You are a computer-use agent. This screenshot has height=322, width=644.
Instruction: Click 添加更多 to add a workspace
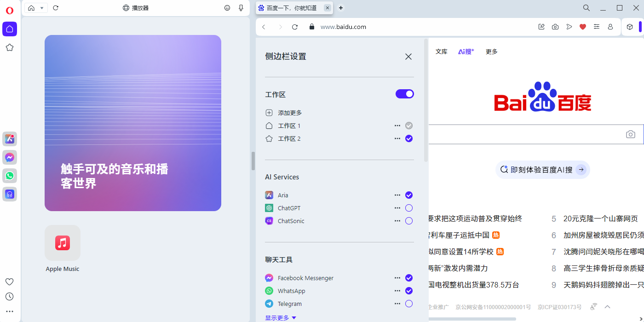pos(290,113)
